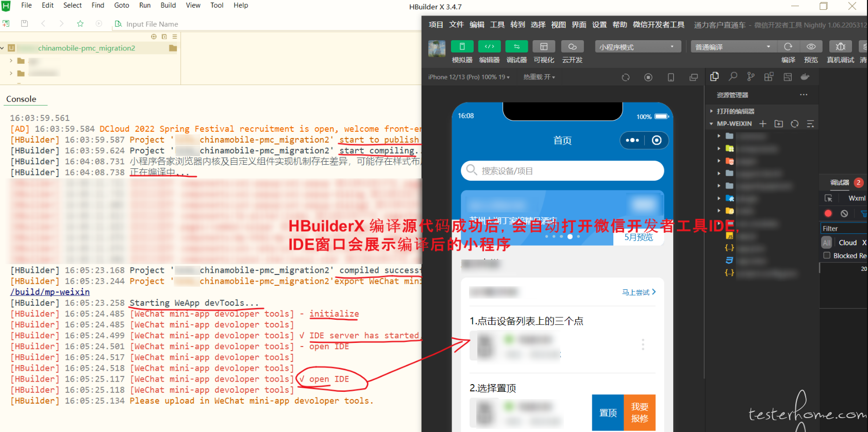Click the WeChat devtools layout panel icon
The width and height of the screenshot is (868, 432).
(x=788, y=77)
